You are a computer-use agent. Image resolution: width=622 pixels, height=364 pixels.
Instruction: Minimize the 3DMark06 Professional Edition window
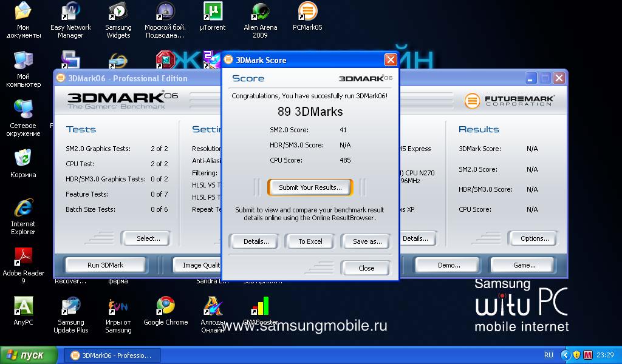531,78
